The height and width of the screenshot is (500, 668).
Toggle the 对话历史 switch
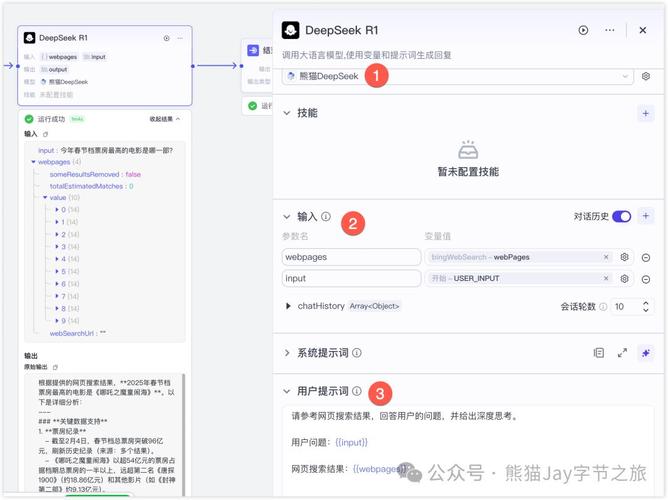(x=622, y=216)
